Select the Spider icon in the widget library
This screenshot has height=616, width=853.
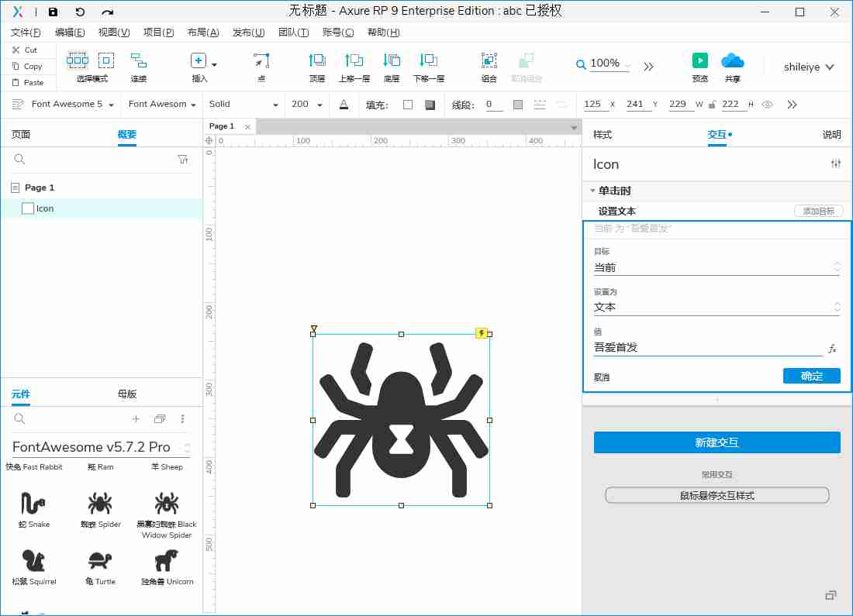coord(100,504)
